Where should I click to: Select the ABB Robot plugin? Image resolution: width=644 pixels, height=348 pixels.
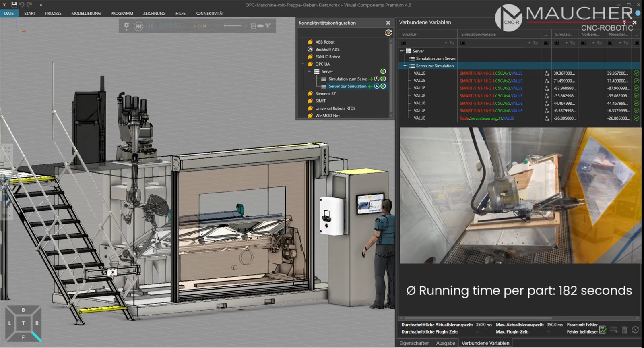[x=325, y=42]
